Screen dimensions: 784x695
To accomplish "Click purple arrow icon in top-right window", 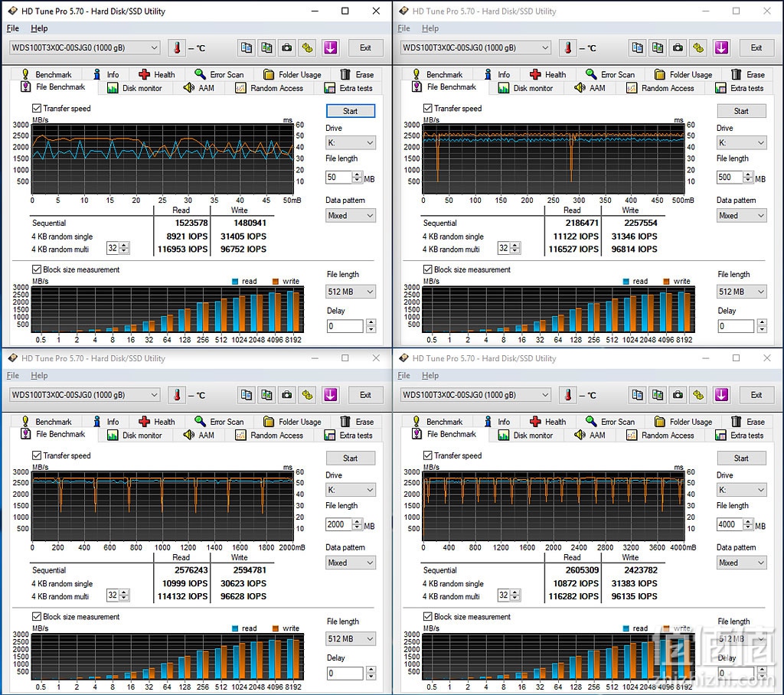I will (721, 47).
